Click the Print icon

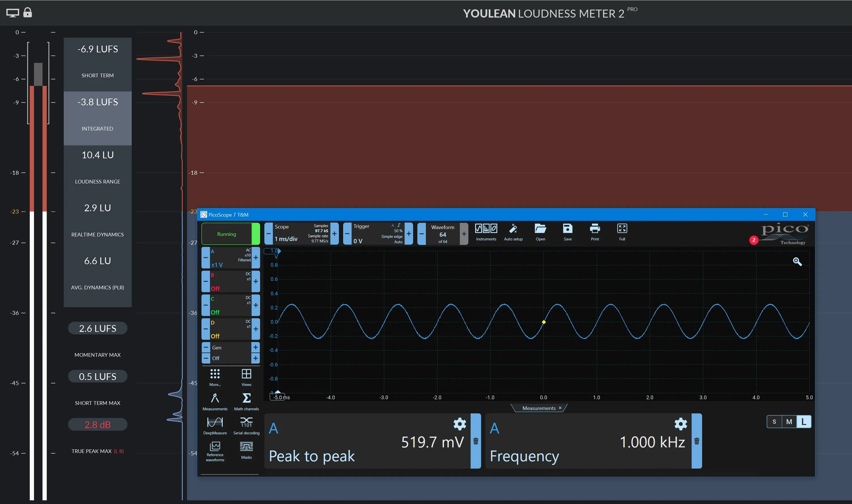click(x=594, y=229)
